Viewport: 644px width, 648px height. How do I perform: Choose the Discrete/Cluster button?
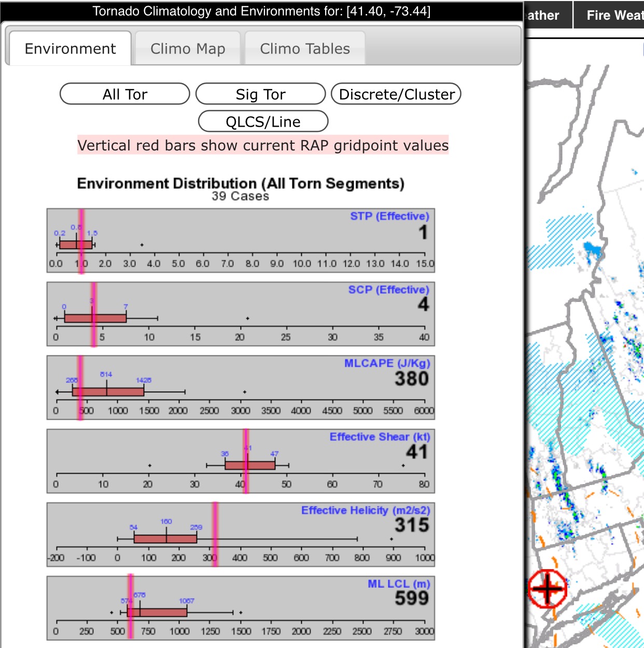click(x=396, y=94)
